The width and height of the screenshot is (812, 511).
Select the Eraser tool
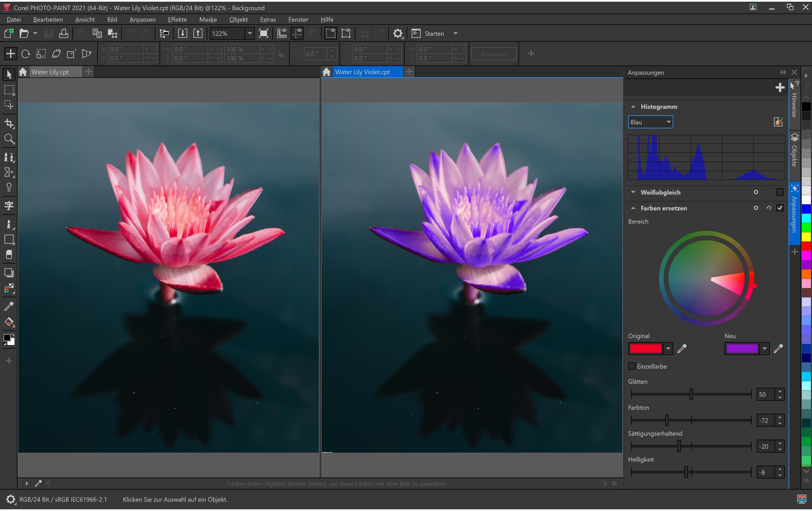click(9, 255)
